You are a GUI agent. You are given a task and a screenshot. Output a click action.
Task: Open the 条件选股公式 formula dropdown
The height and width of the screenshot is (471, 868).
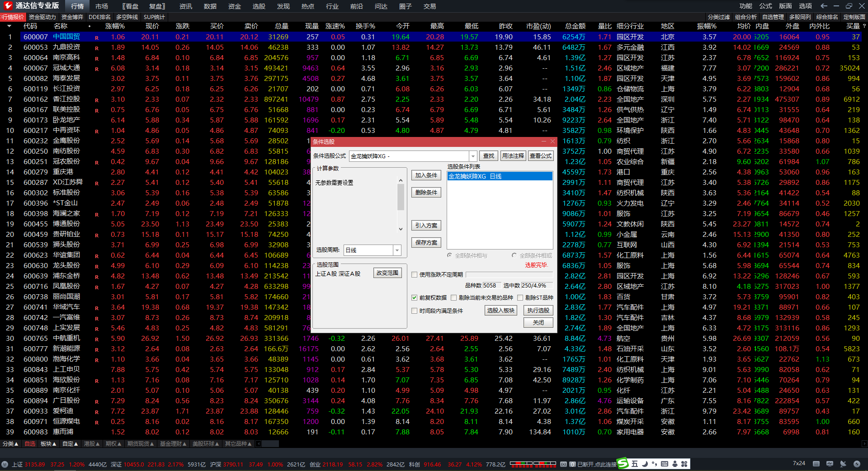click(473, 156)
